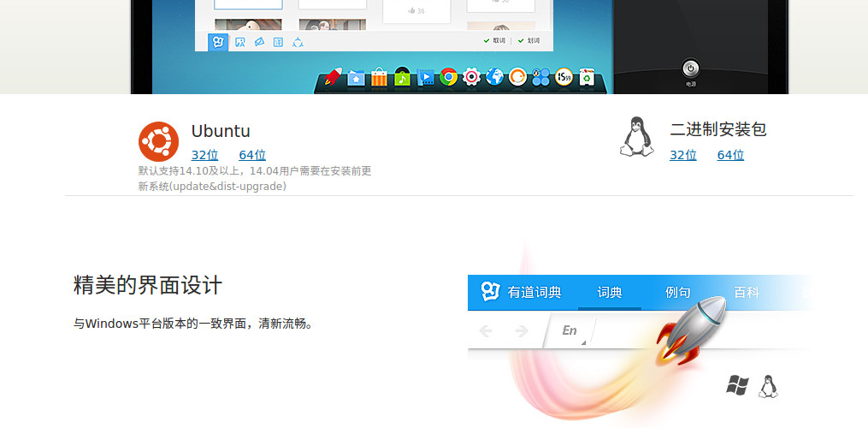Click the Youdao dictionary logo in the bottom toolbar
868x428 pixels.
click(x=218, y=42)
